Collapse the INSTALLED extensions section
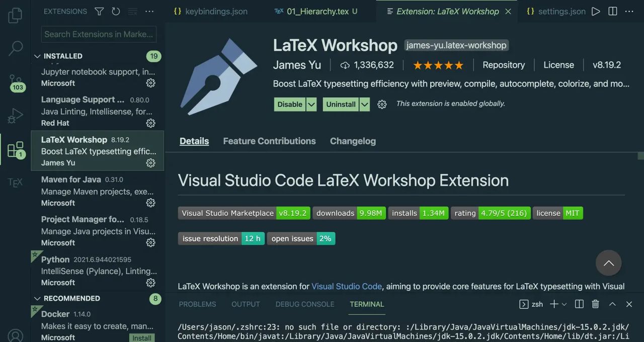This screenshot has height=342, width=644. click(37, 56)
